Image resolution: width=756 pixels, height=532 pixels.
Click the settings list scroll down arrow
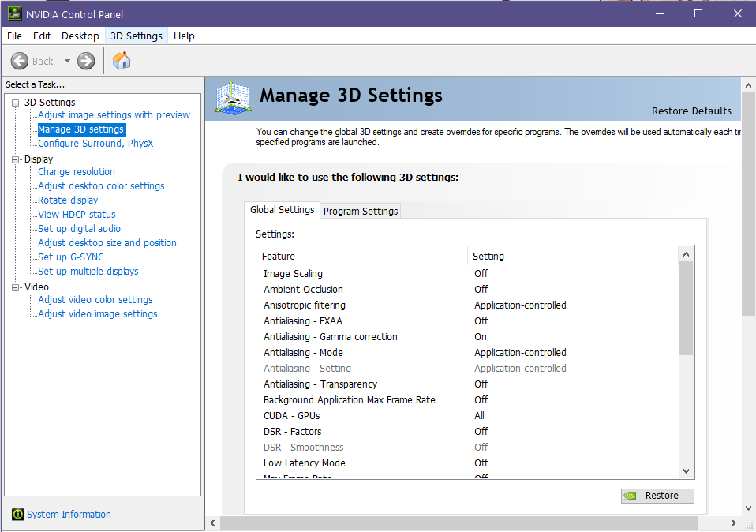[x=686, y=471]
